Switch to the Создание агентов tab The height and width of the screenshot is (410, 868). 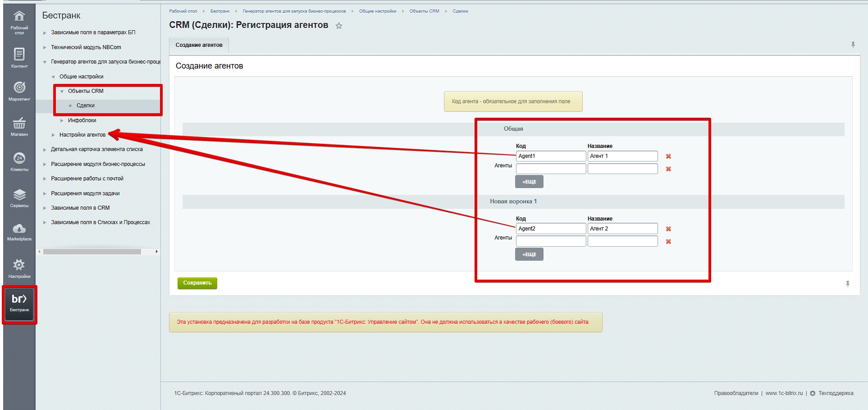tap(199, 45)
